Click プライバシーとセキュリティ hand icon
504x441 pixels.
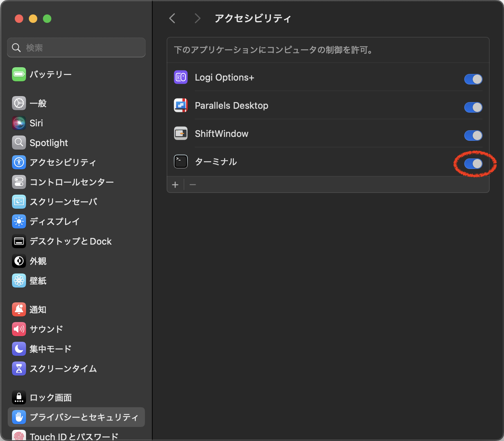pyautogui.click(x=19, y=417)
